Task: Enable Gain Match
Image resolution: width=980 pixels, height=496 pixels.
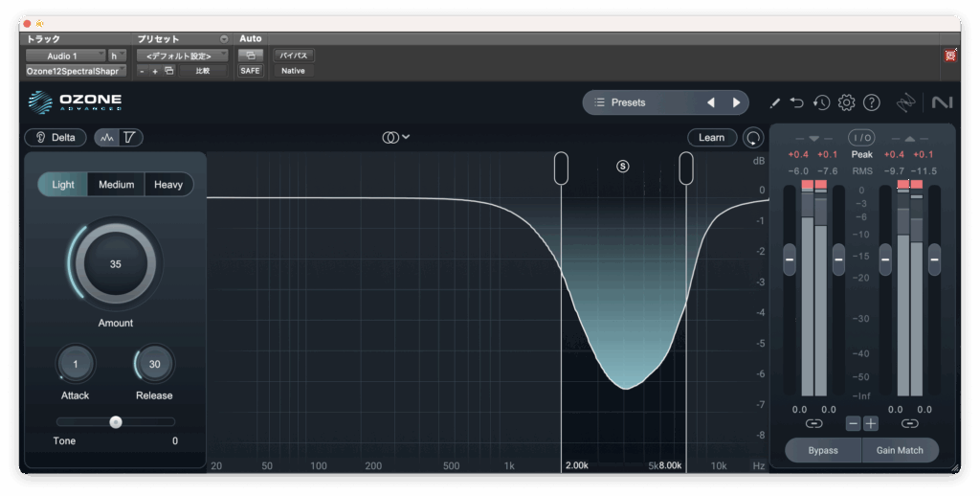Action: click(x=900, y=450)
